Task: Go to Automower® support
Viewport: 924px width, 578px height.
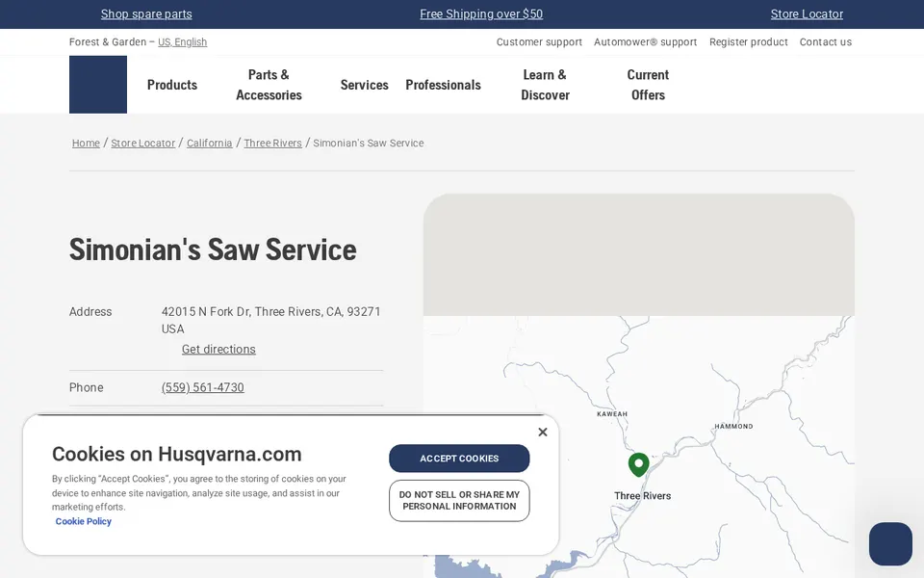Action: pyautogui.click(x=645, y=41)
